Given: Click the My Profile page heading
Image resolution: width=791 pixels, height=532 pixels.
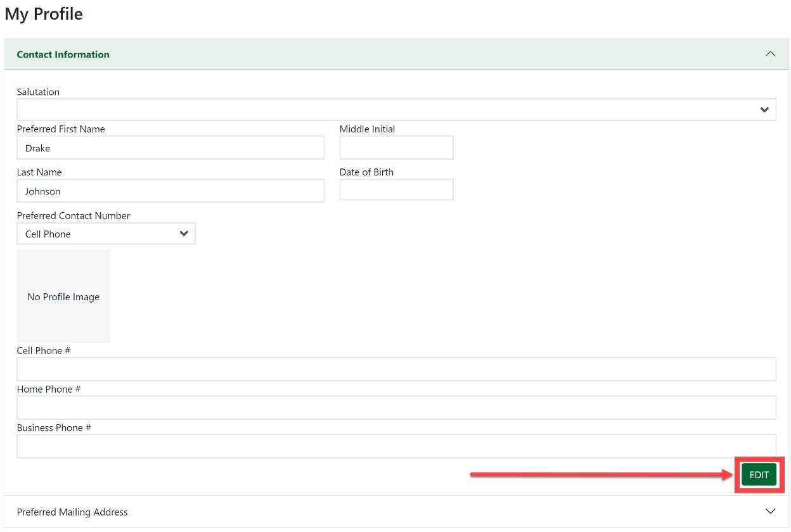Looking at the screenshot, I should click(x=44, y=14).
